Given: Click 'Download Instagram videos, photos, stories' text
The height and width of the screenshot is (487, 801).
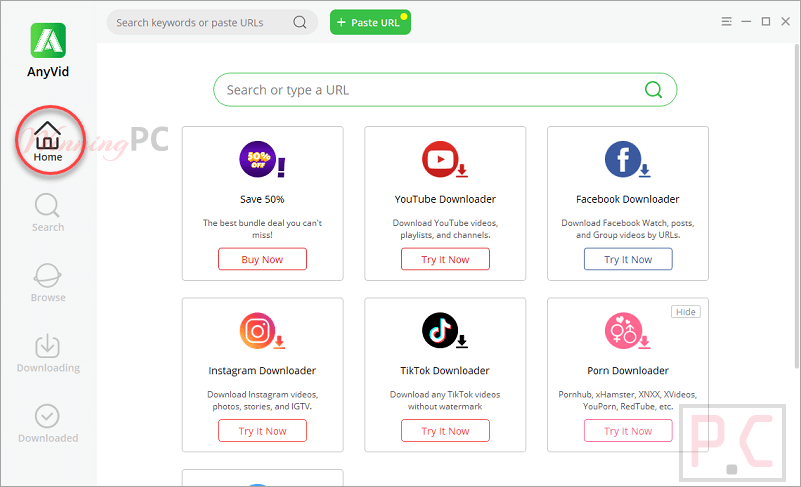Looking at the screenshot, I should (262, 401).
